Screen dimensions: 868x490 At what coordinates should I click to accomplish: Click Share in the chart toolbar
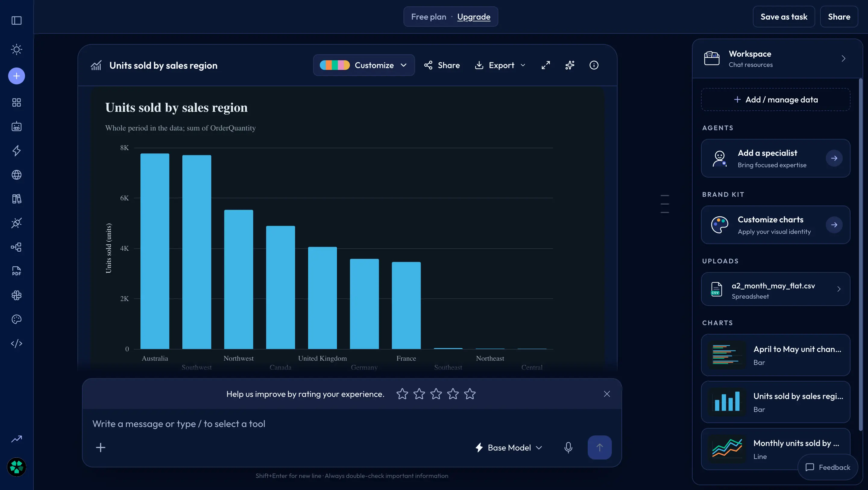442,65
